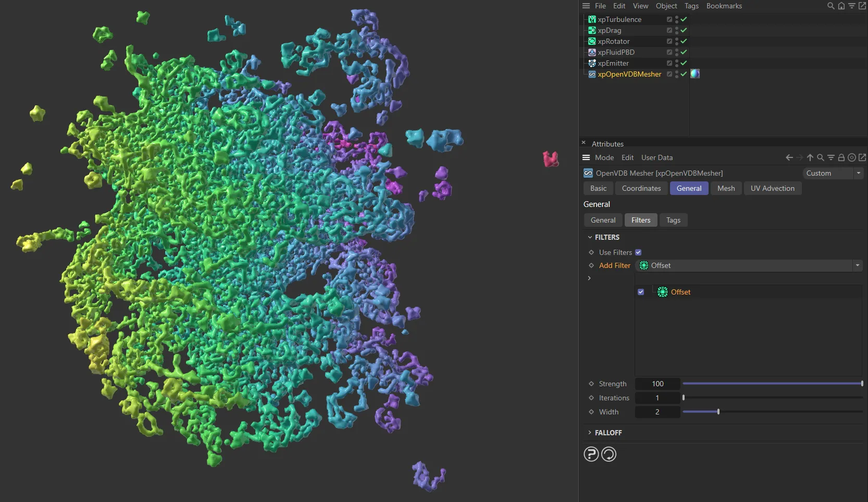Disable the Use Filters checkbox
The height and width of the screenshot is (502, 868).
pos(639,252)
